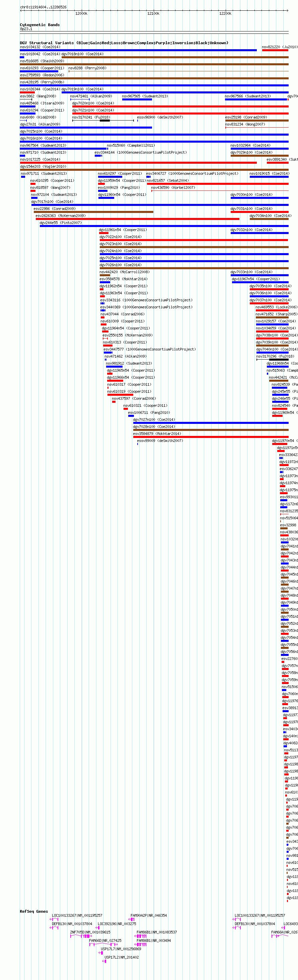Click the 12000k ruler tick label

point(81,13)
